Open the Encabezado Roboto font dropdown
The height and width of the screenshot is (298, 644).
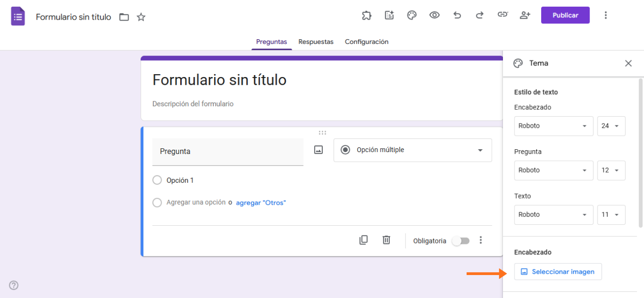pos(553,126)
